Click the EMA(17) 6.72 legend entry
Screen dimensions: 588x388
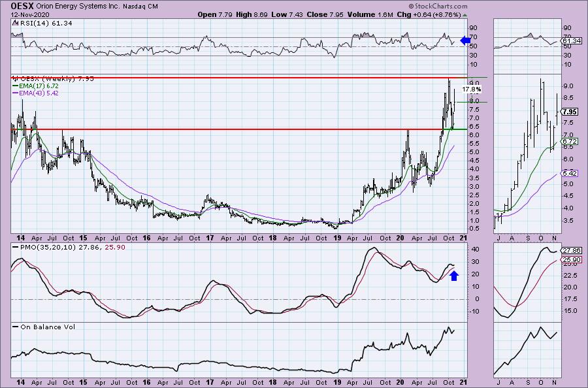coord(35,86)
